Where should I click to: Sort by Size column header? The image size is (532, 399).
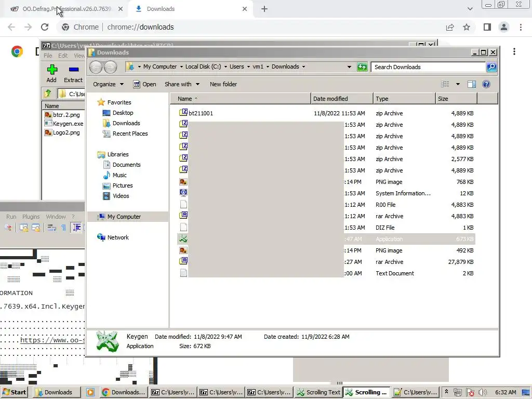[x=456, y=99]
